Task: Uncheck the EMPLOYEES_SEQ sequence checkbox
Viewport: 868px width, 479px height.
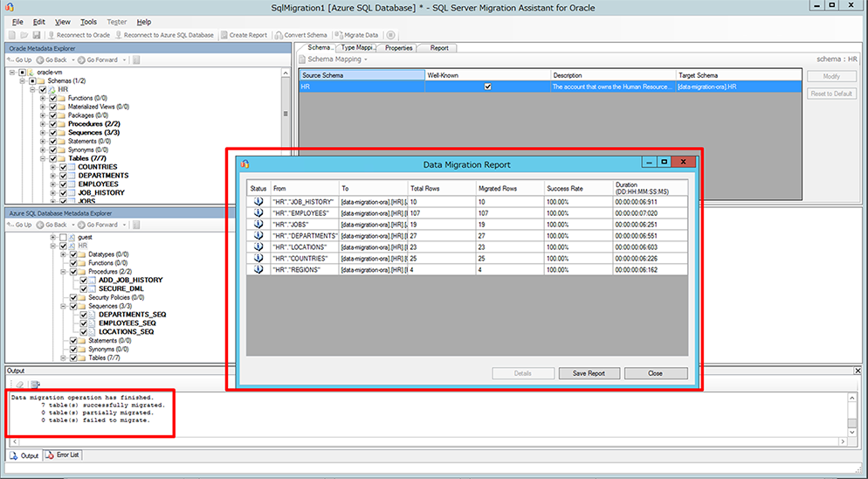Action: click(84, 323)
